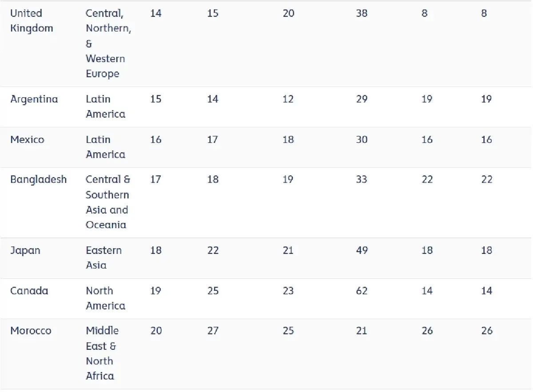Click the Japan country cell

coord(25,250)
